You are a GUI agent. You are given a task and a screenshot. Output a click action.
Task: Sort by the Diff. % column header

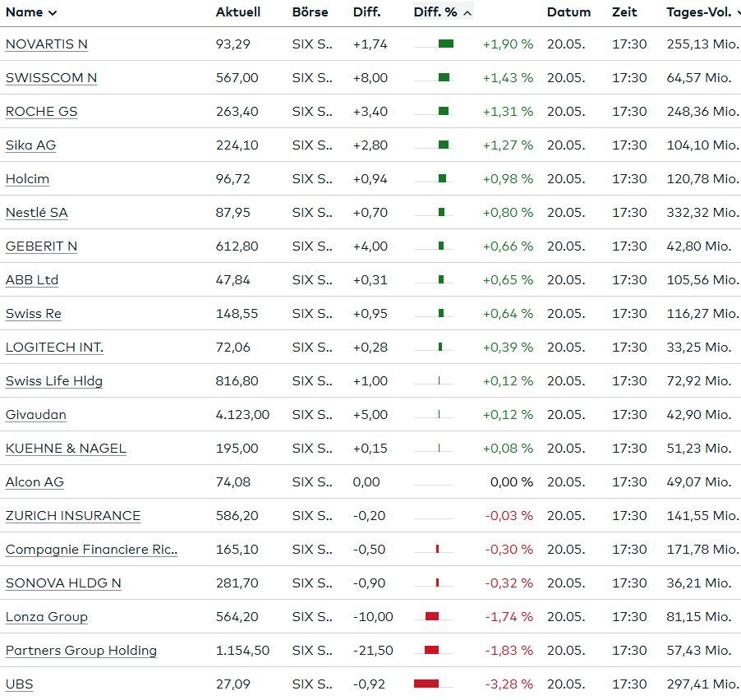pos(442,12)
